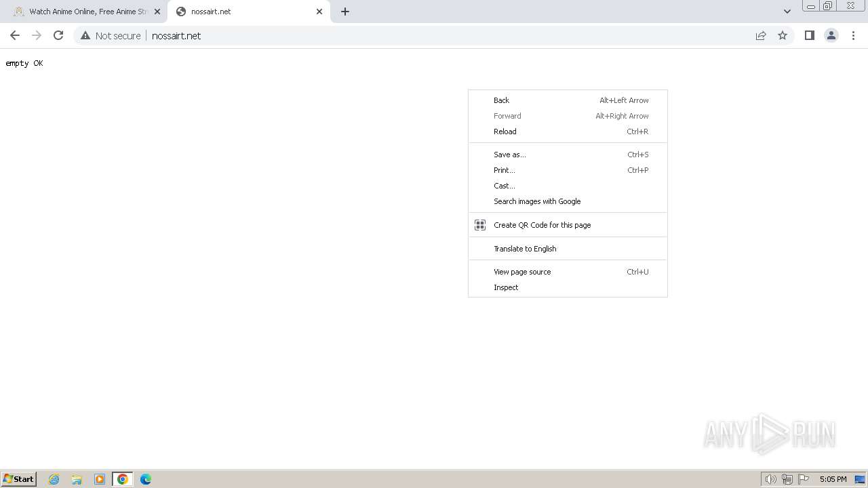Bookmark this page with the star icon
The height and width of the screenshot is (488, 868).
(783, 36)
